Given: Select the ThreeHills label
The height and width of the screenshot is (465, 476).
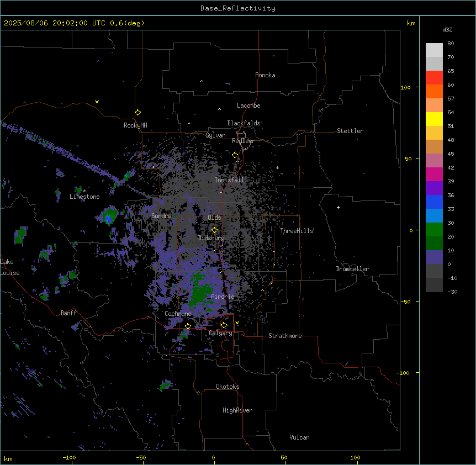Looking at the screenshot, I should coord(297,231).
